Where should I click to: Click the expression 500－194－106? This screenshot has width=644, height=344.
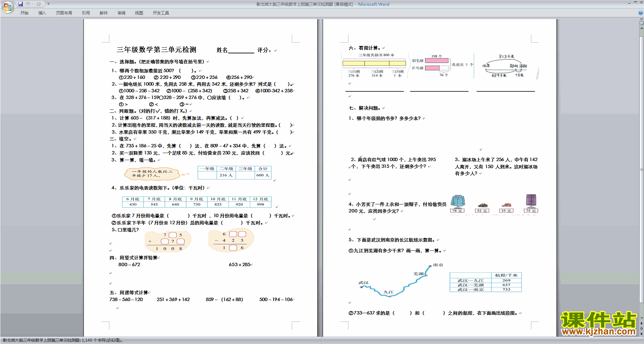(x=276, y=300)
